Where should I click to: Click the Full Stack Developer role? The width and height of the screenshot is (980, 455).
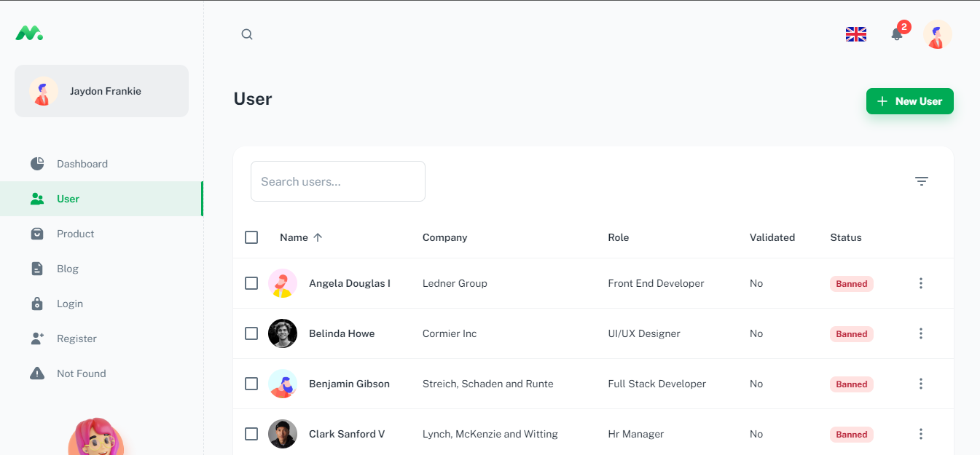[x=657, y=384]
